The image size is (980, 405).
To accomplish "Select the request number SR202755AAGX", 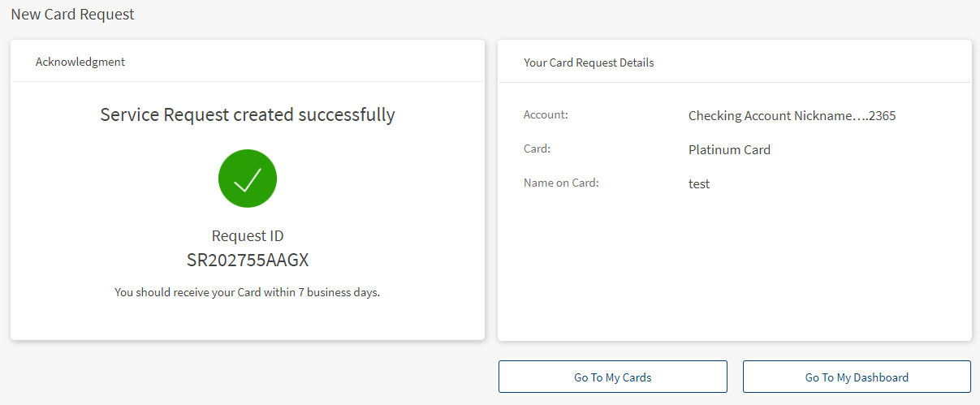I will [248, 261].
